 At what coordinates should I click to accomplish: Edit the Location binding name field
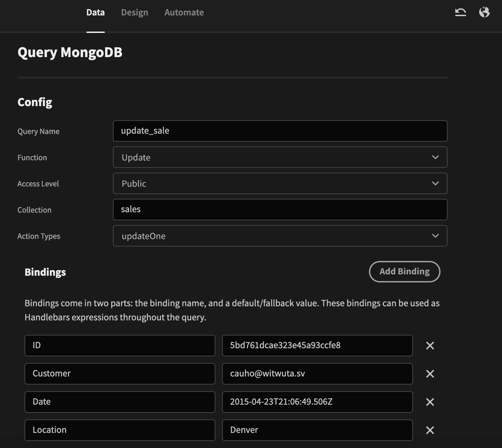(x=120, y=430)
